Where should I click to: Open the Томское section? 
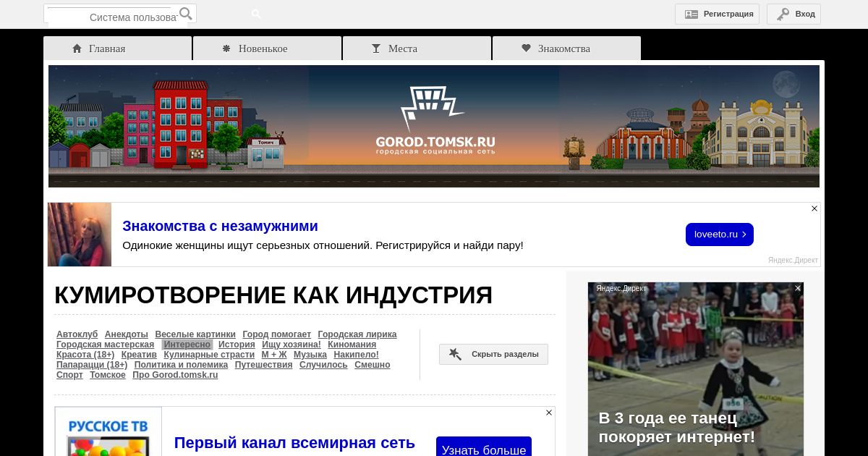(x=108, y=375)
